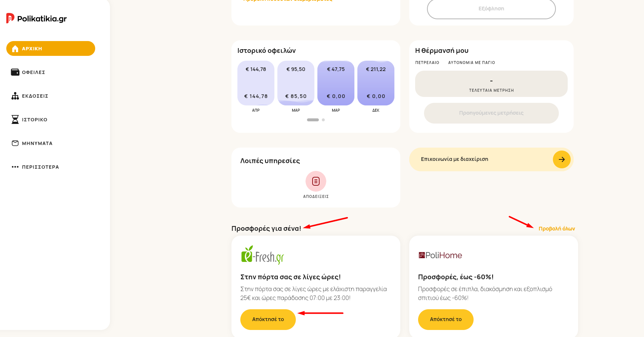The width and height of the screenshot is (644, 337).
Task: Click the Προβολή όλων offers link
Action: pyautogui.click(x=557, y=229)
